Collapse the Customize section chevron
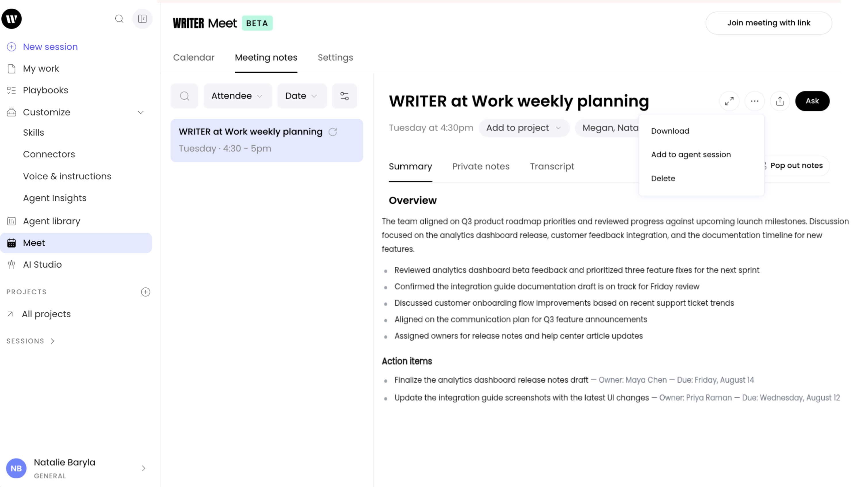The image size is (868, 487). click(x=141, y=112)
